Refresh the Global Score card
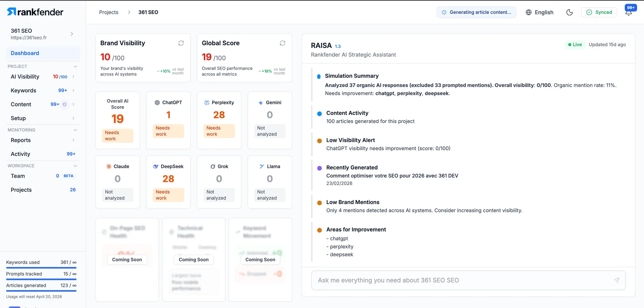Image resolution: width=644 pixels, height=308 pixels. coord(282,43)
